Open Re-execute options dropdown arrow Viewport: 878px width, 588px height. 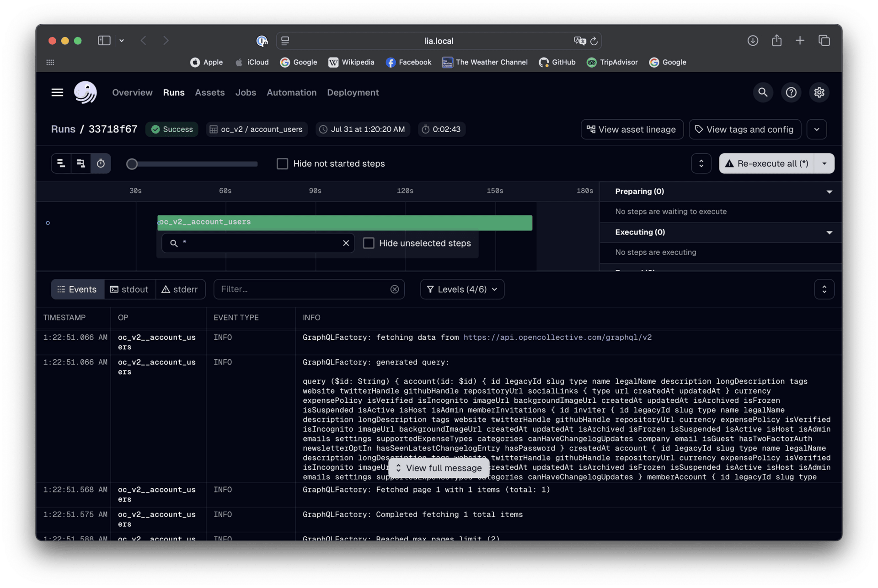[824, 163]
